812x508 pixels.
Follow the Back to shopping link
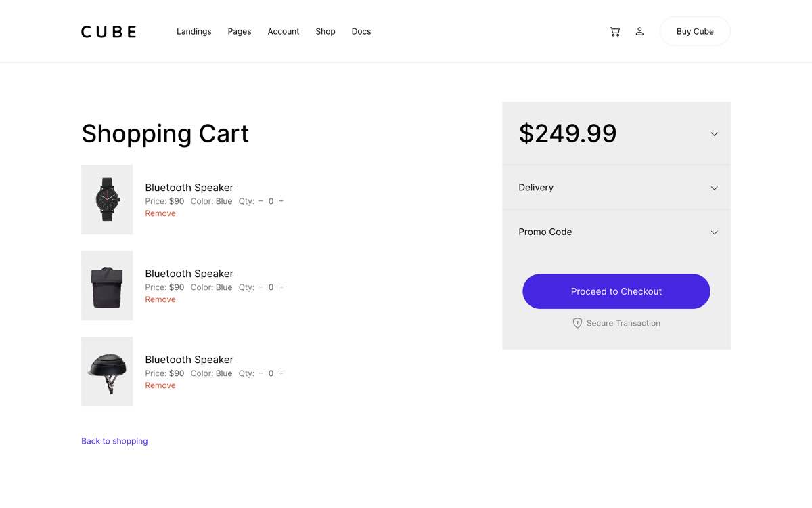coord(114,441)
